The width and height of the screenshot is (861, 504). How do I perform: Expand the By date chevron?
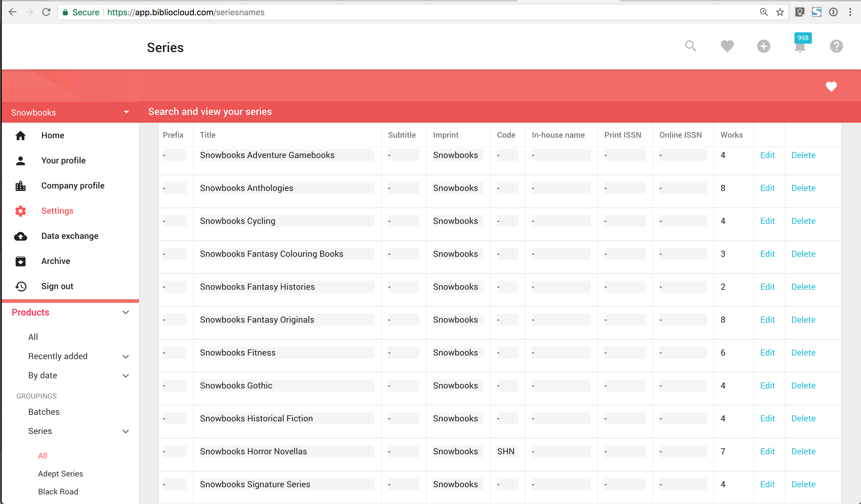tap(126, 375)
